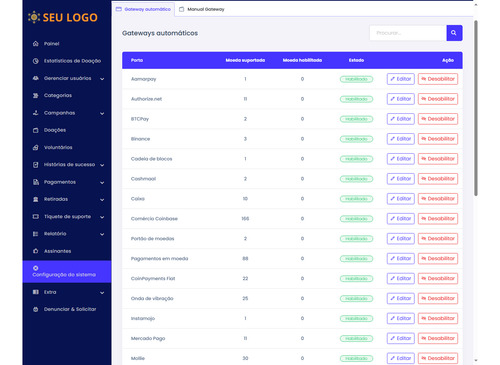Viewport: 500px width, 365px height.
Task: Expand the Tíquete de suporte chevron
Action: [x=102, y=217]
